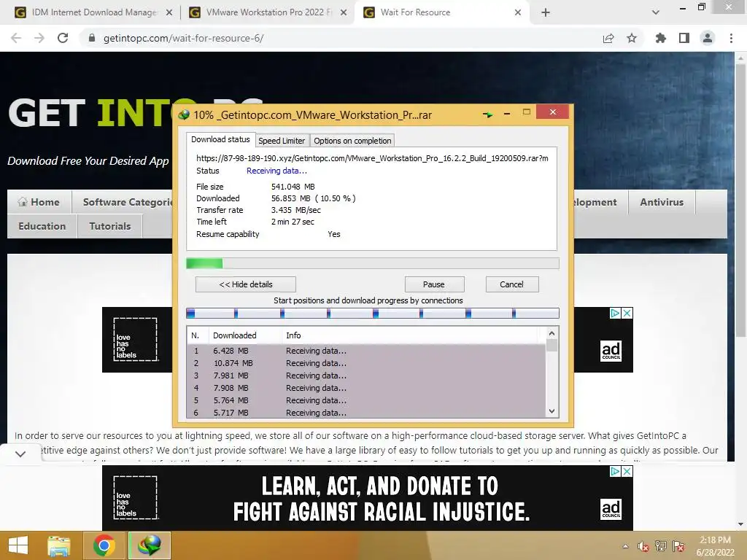Click the bottom racial injustice banner ad
Screen dimensions: 747x560
coord(368,498)
